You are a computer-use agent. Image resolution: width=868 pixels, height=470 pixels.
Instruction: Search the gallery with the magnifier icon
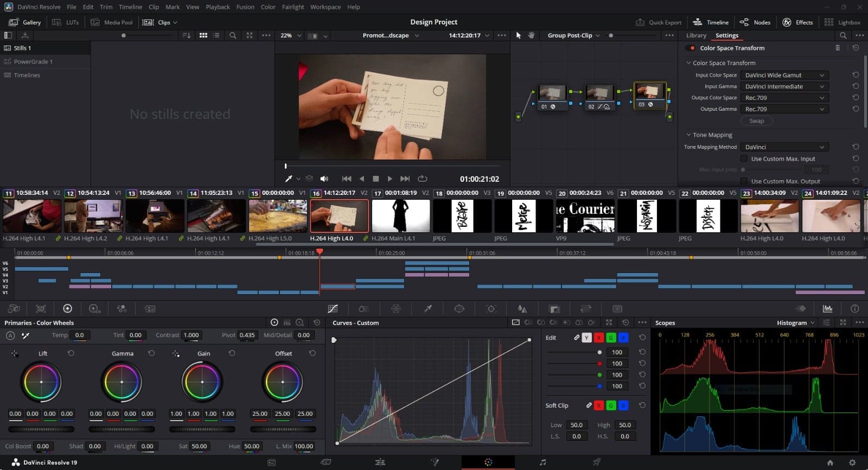pyautogui.click(x=233, y=35)
